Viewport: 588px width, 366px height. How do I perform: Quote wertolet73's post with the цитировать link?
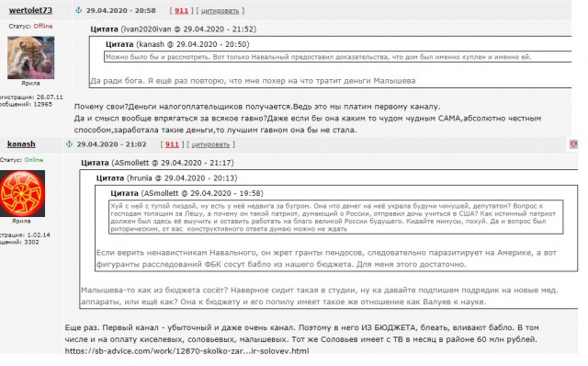coord(220,11)
